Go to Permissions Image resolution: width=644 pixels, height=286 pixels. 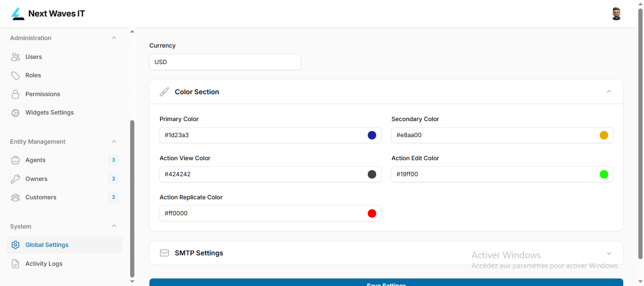coord(64,94)
